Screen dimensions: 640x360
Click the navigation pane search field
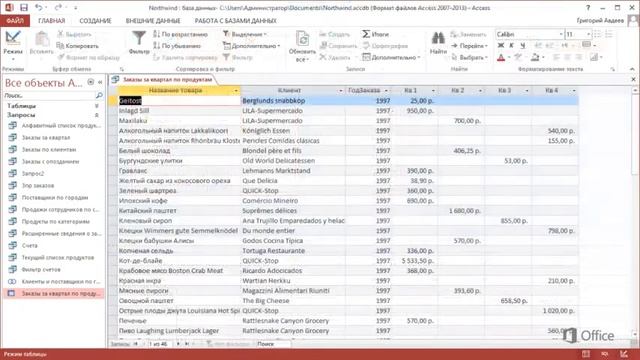tap(49, 96)
